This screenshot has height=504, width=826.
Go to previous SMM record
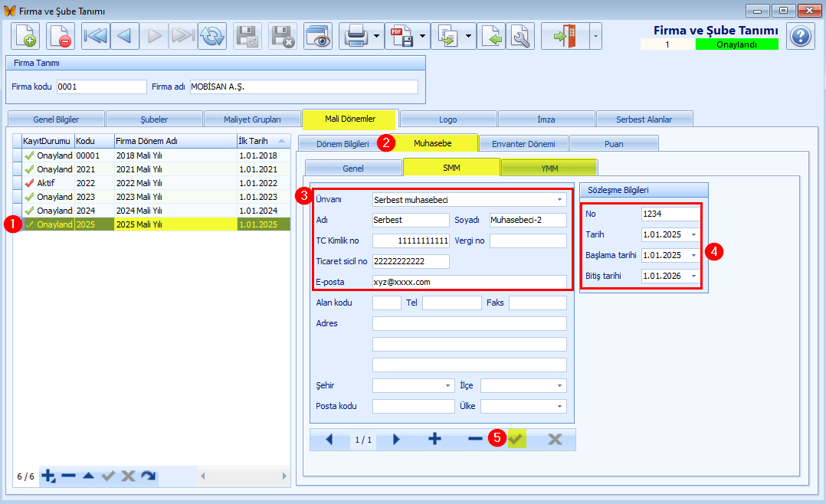click(x=329, y=439)
